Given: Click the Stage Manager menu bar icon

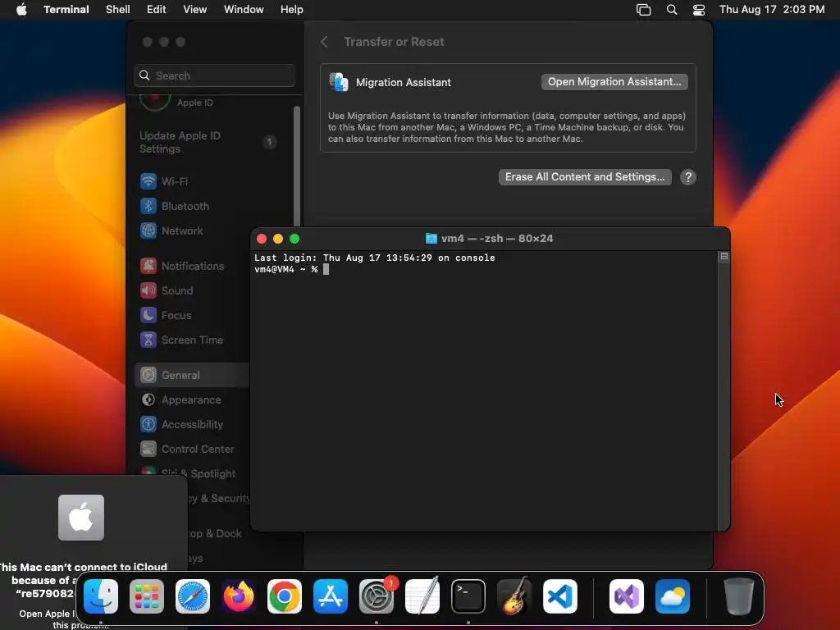Looking at the screenshot, I should coord(643,10).
